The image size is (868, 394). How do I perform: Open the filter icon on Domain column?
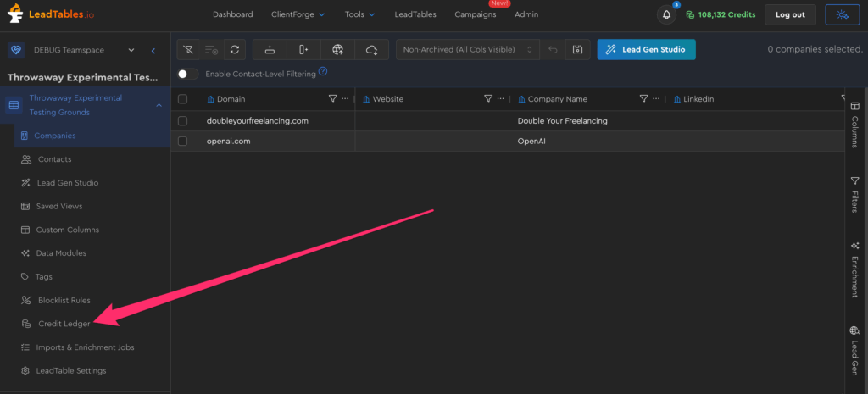(332, 99)
